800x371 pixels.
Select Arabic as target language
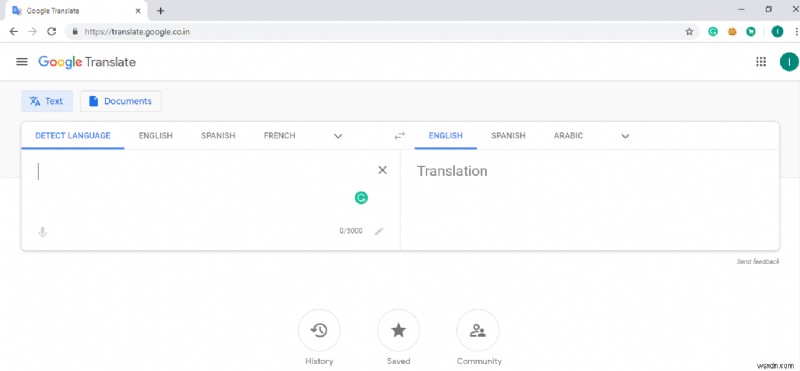568,136
